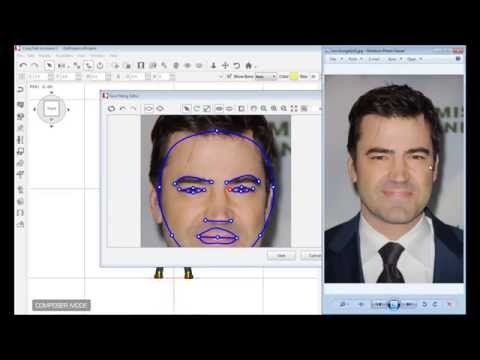This screenshot has width=480, height=360.
Task: Click the OK button in Face Fitting Editor
Action: 282,256
